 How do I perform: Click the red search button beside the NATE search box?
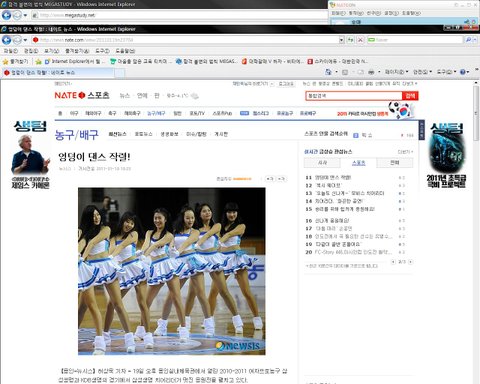tap(410, 96)
